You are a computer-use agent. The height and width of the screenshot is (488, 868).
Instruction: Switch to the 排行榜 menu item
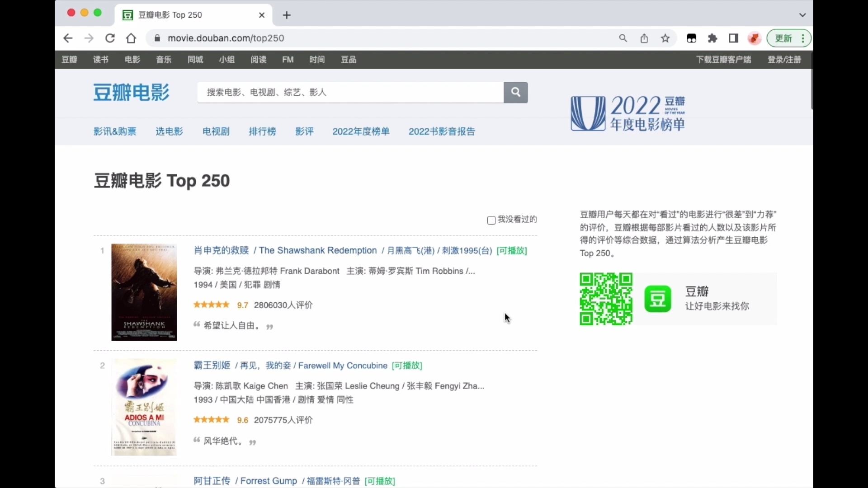click(x=262, y=131)
